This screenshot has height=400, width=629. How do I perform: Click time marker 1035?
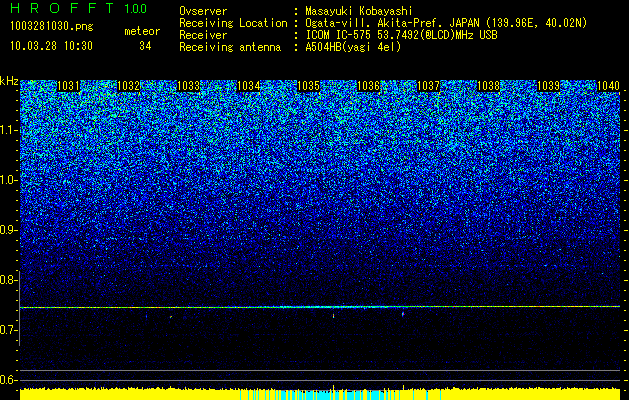coord(308,86)
